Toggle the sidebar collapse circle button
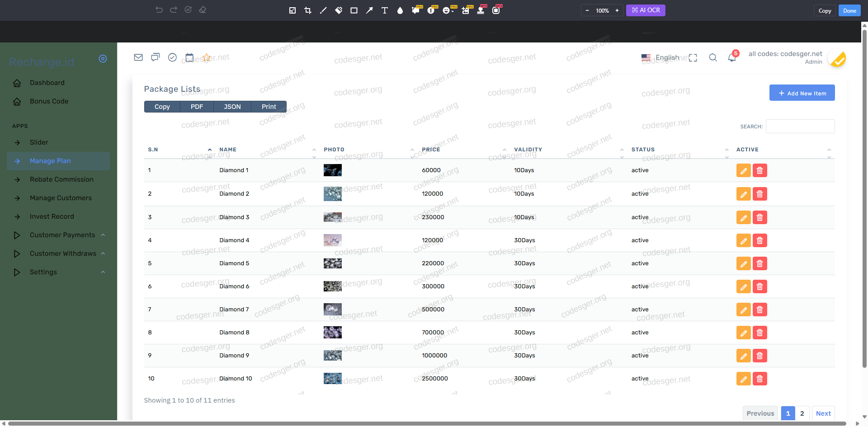The width and height of the screenshot is (868, 427). (x=103, y=59)
